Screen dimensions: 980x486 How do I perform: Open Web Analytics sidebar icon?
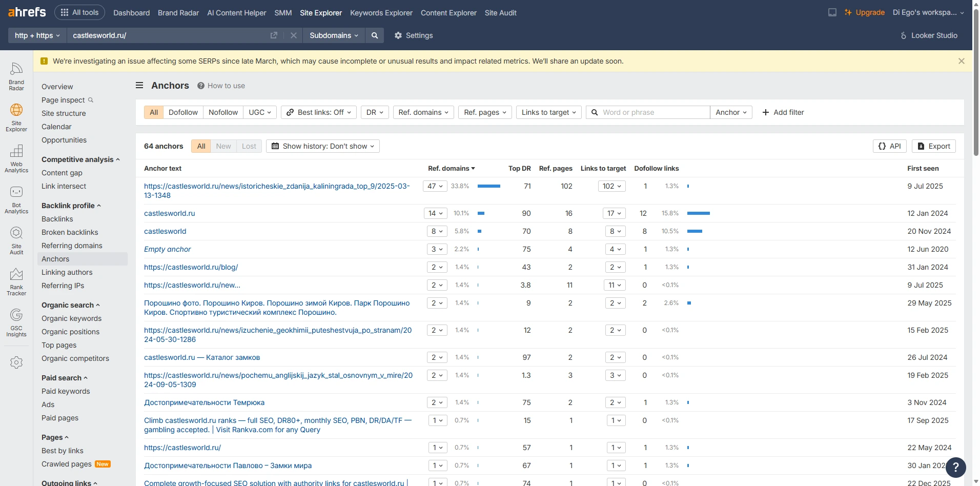tap(16, 158)
